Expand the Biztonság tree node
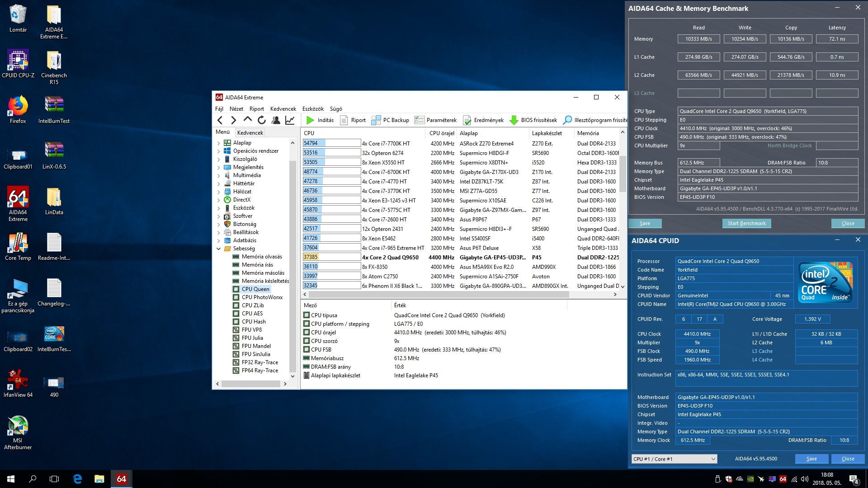868x488 pixels. [x=219, y=224]
